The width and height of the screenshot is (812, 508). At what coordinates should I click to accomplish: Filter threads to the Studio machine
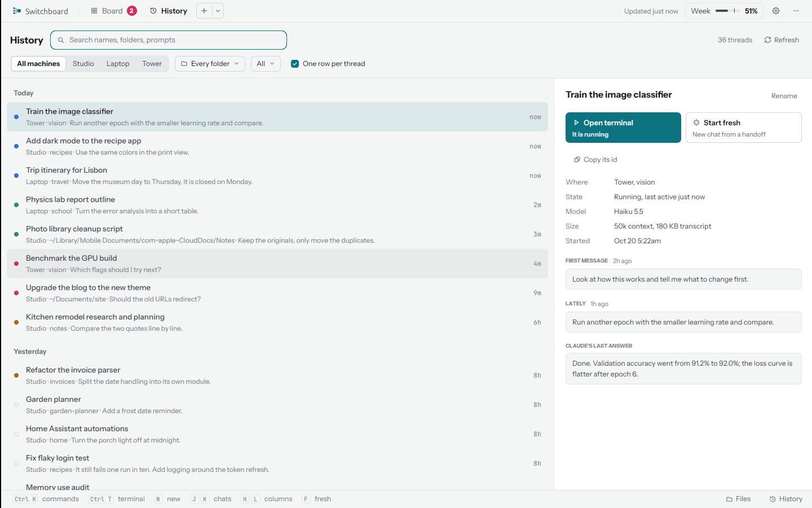click(x=83, y=64)
